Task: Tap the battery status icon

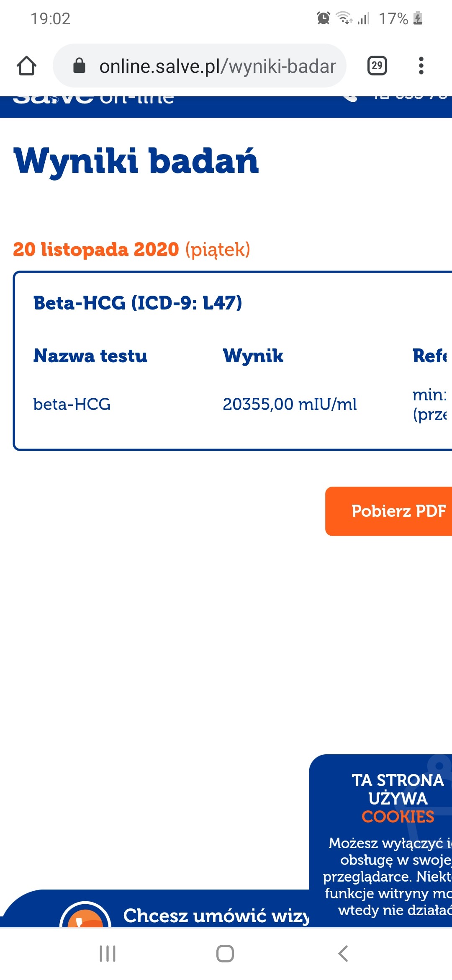Action: coord(418,18)
